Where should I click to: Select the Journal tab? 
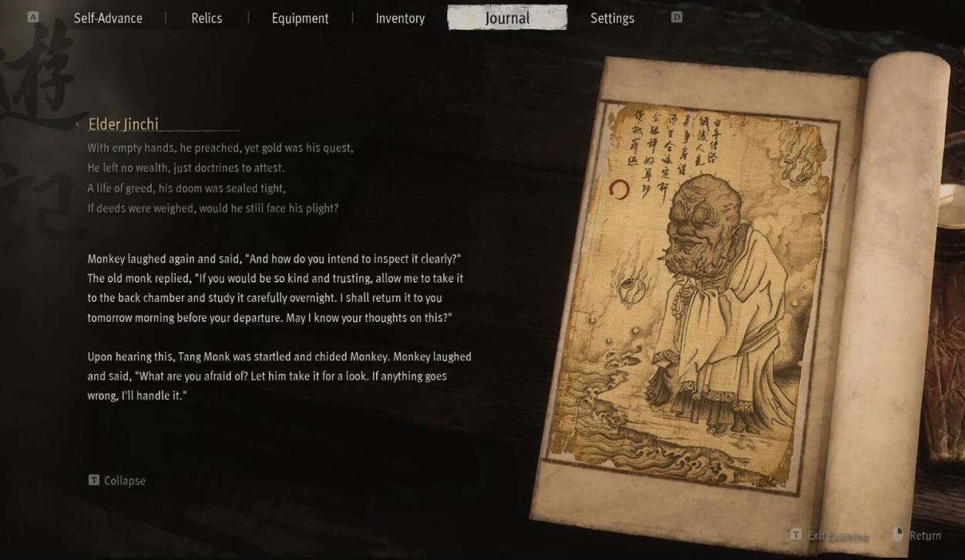coord(507,18)
